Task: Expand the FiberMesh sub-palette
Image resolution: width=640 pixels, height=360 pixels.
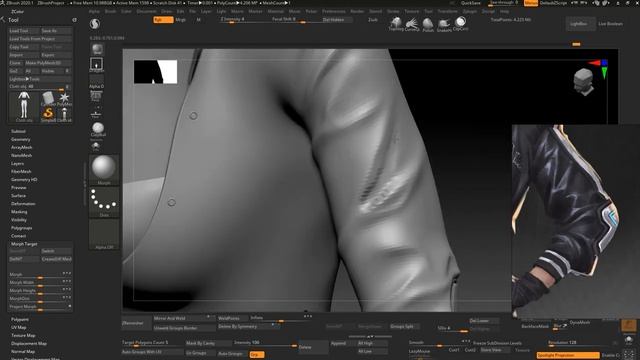Action: coord(22,171)
